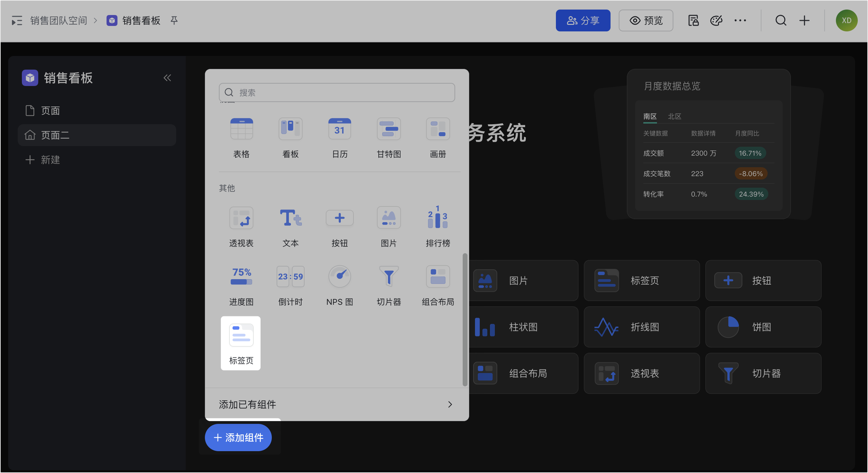The width and height of the screenshot is (868, 473).
Task: Select the 饼图 pie chart card
Action: click(763, 327)
